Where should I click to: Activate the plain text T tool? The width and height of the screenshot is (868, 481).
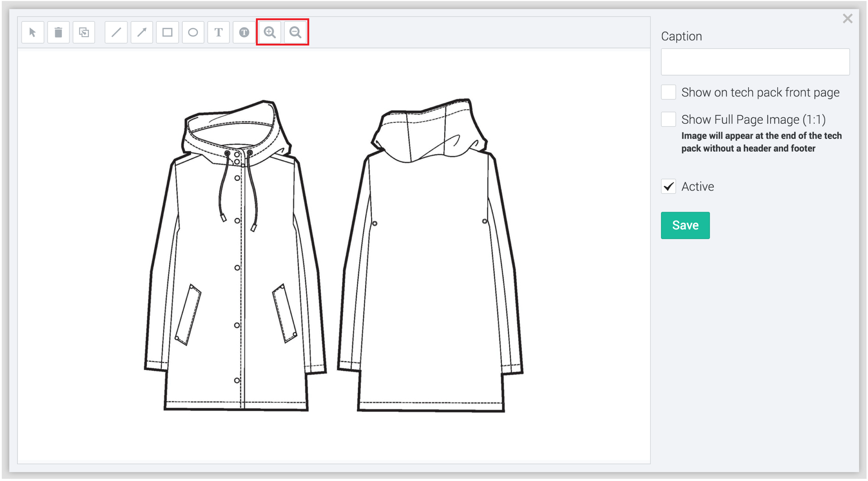pos(219,32)
